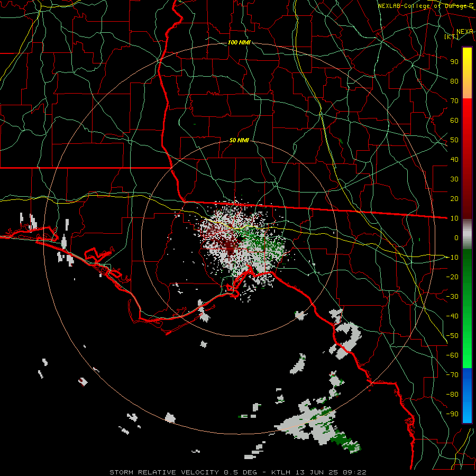Click the -80 value on the velocity scale

(x=452, y=395)
